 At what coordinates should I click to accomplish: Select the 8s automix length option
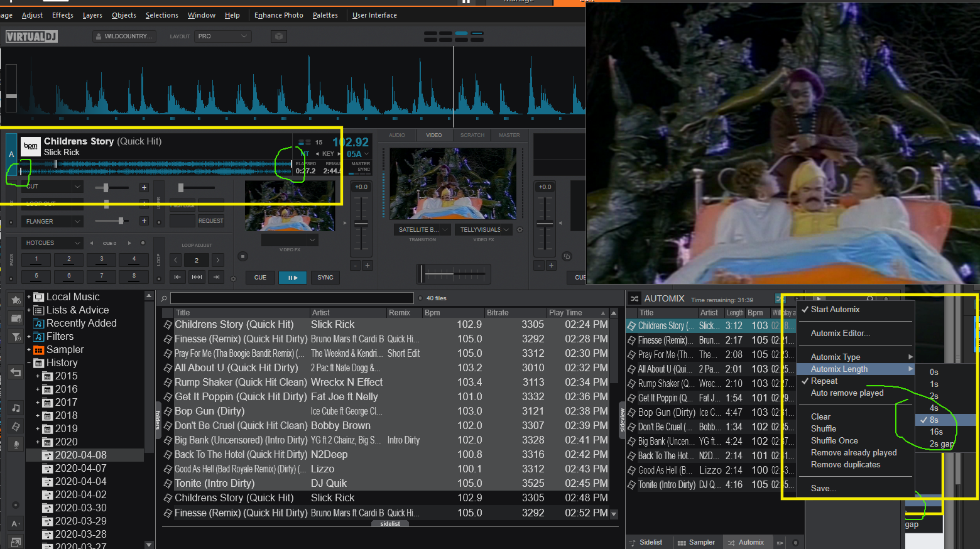[x=945, y=420]
